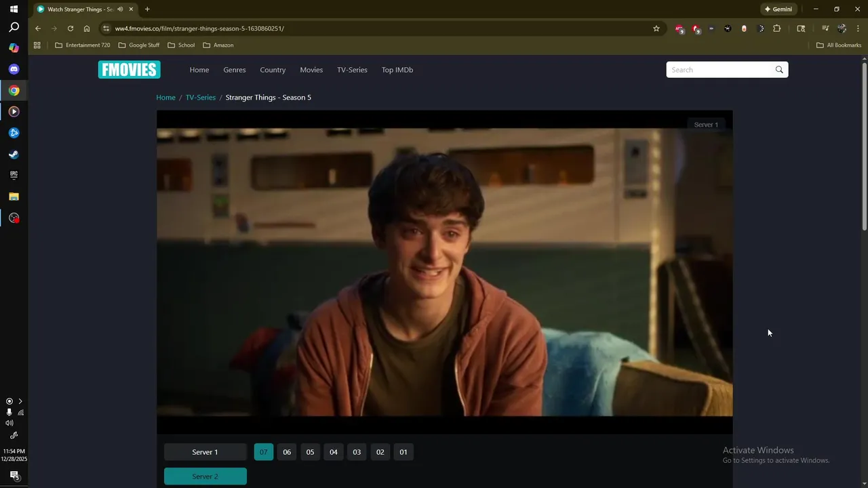Screen dimensions: 868x488
Task: Click the video player frame
Action: tap(445, 272)
